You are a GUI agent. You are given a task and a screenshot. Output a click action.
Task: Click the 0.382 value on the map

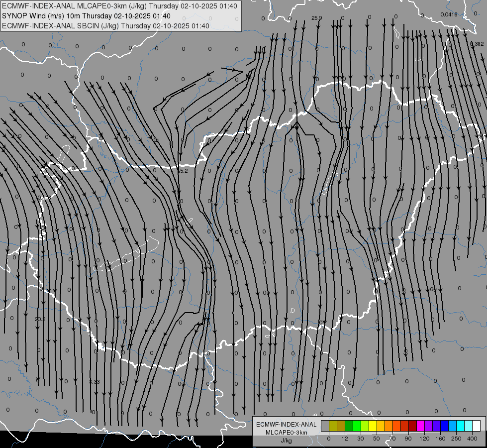click(477, 44)
